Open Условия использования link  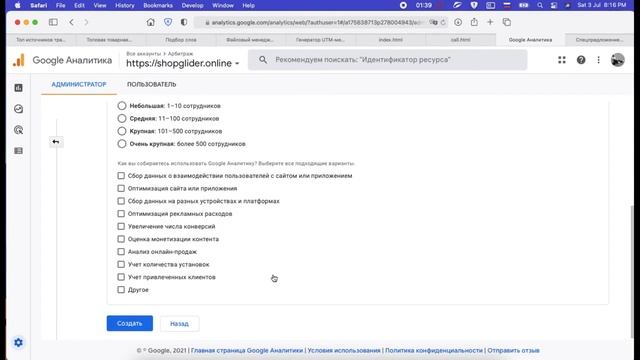(x=344, y=350)
